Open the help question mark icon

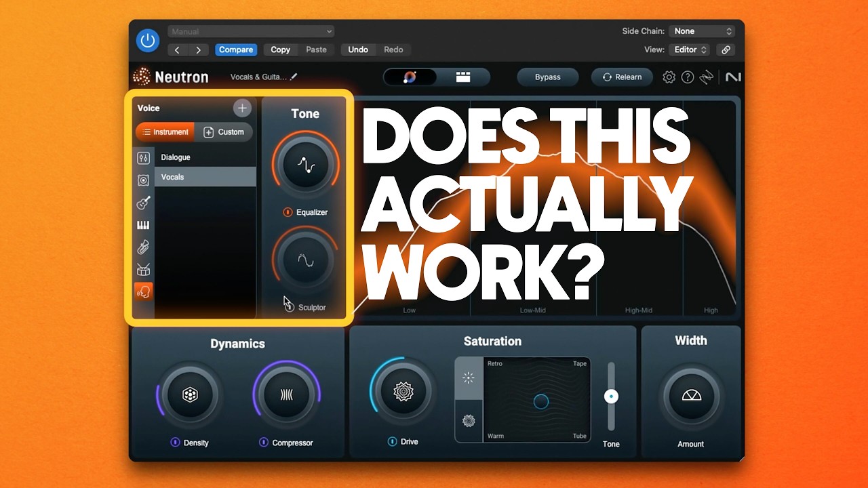click(x=688, y=77)
